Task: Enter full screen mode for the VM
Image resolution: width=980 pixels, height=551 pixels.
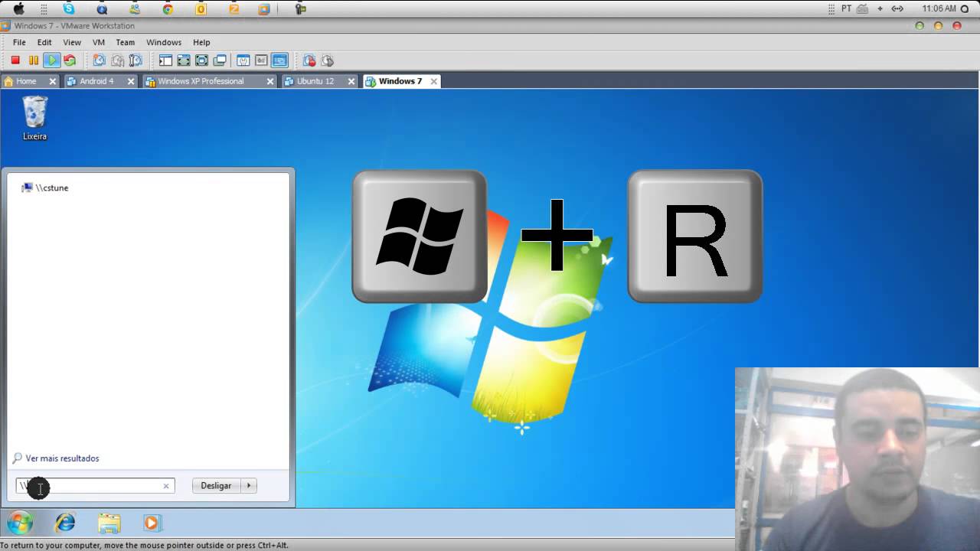Action: (201, 60)
